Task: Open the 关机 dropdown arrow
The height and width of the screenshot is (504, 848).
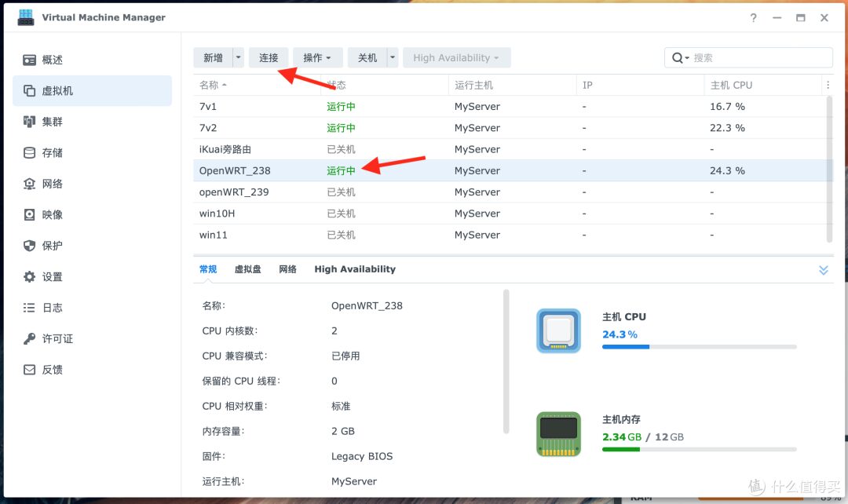Action: (393, 57)
